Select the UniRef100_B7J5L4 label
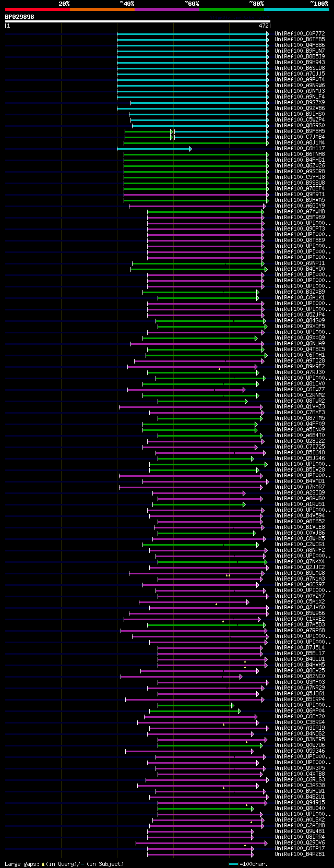 click(300, 647)
